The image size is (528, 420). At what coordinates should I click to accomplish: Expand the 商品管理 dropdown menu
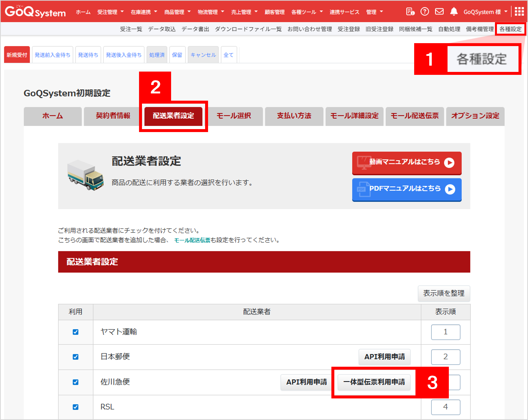(x=177, y=12)
